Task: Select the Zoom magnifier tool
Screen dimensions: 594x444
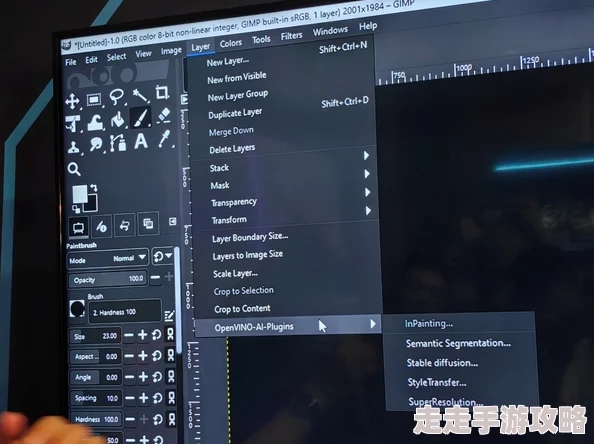Action: click(74, 169)
